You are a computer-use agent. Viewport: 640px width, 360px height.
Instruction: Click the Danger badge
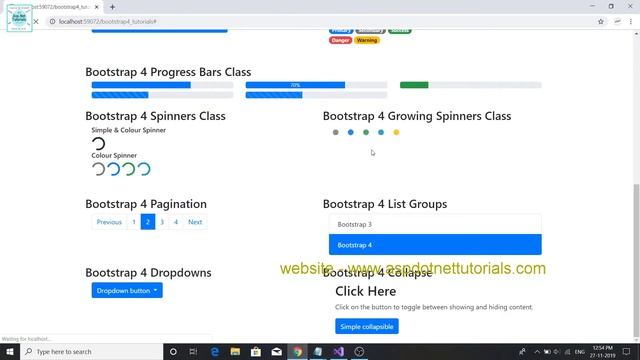(x=340, y=40)
